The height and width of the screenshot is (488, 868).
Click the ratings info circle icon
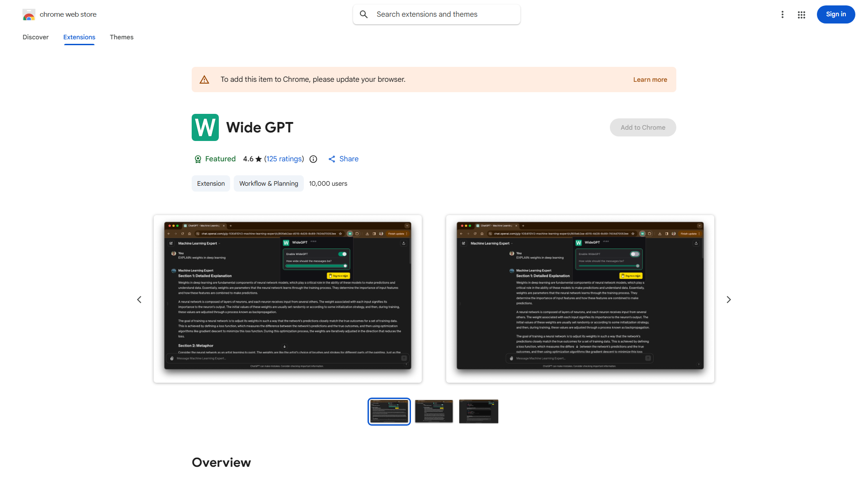click(x=313, y=159)
